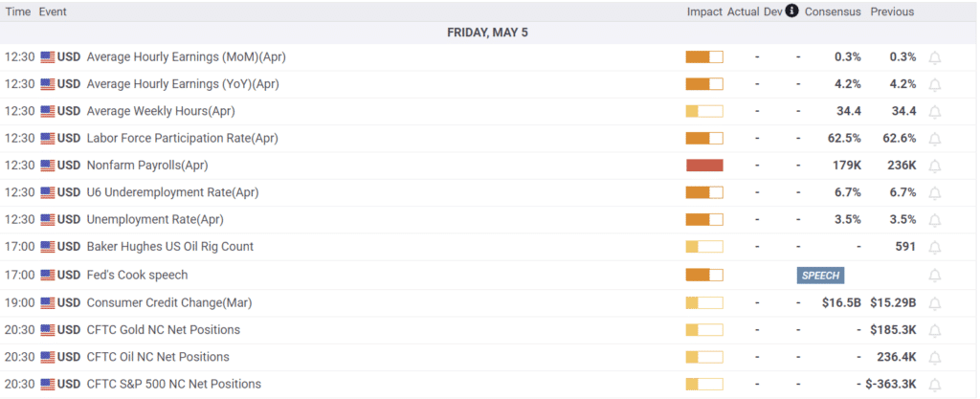Click the Consensus column header

[833, 11]
